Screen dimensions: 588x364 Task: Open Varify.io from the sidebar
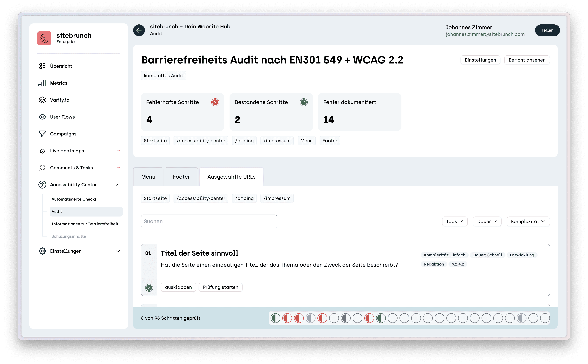pyautogui.click(x=42, y=100)
